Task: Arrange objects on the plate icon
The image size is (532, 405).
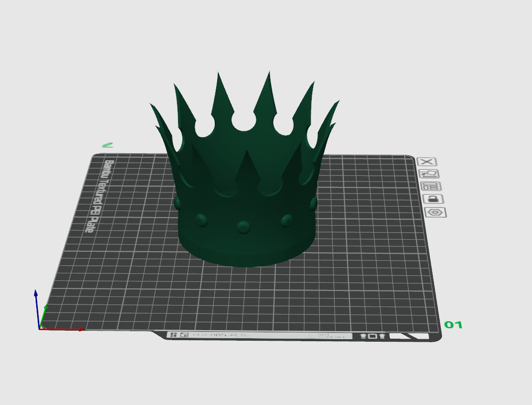Action: point(431,186)
